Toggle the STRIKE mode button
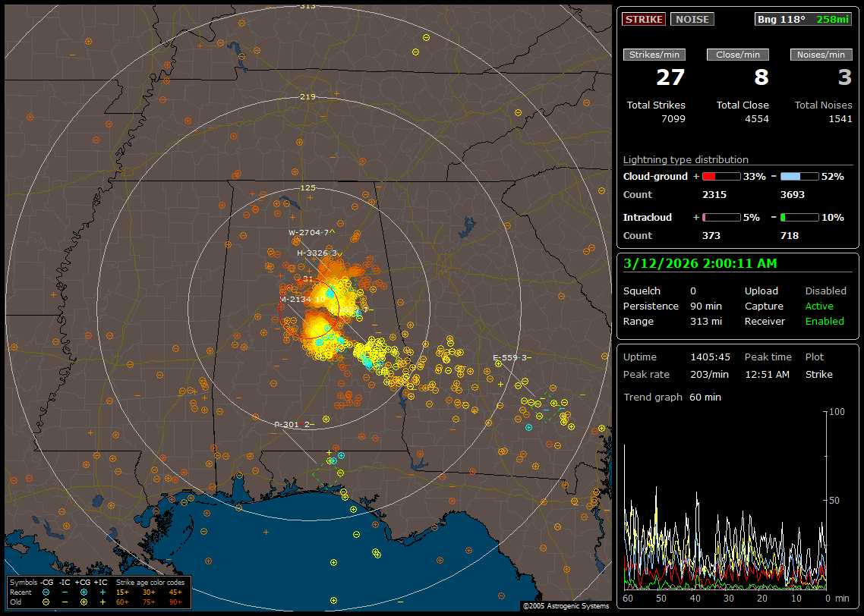864x616 pixels. click(x=644, y=19)
